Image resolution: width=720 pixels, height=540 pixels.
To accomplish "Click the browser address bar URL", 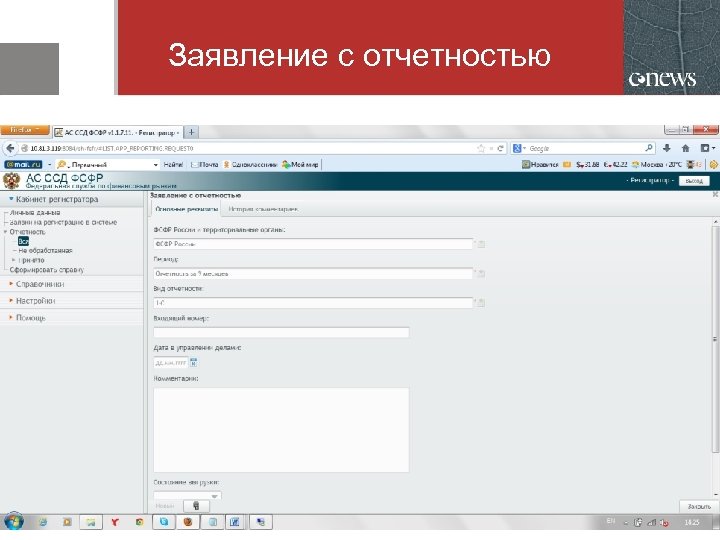I will (248, 148).
